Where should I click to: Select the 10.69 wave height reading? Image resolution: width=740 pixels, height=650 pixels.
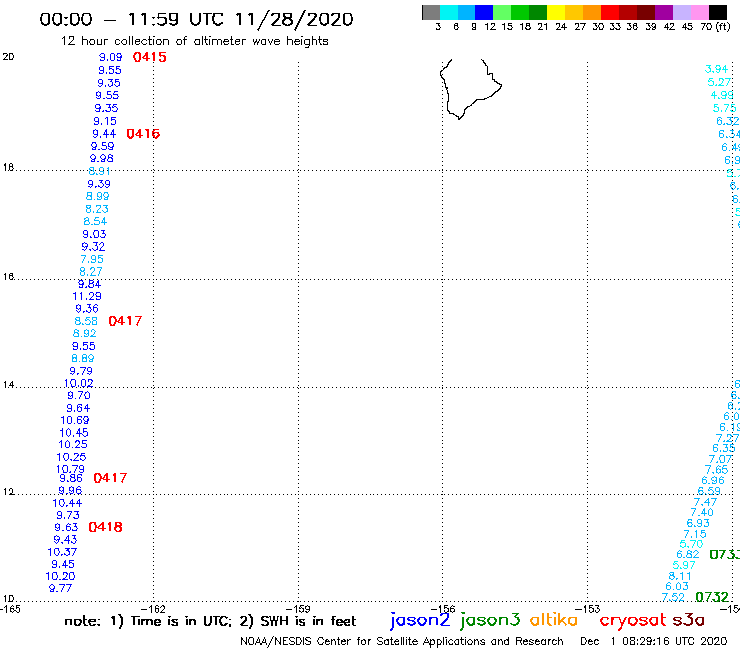(75, 420)
